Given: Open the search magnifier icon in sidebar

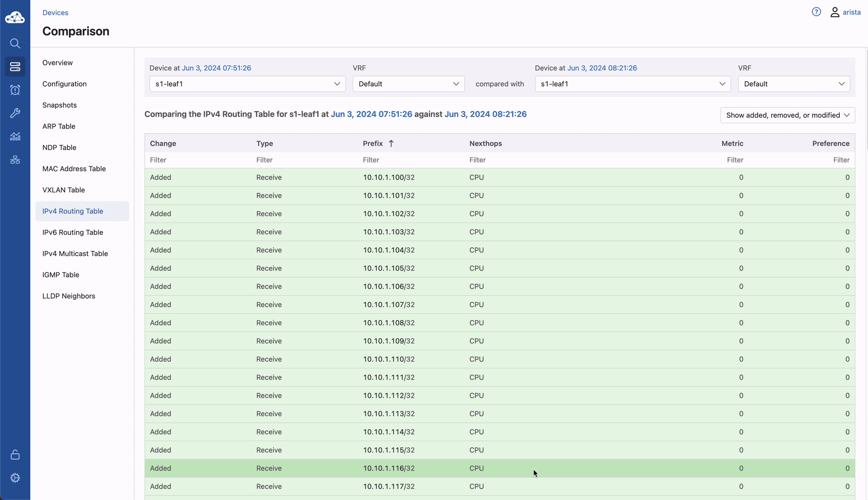Looking at the screenshot, I should (15, 43).
